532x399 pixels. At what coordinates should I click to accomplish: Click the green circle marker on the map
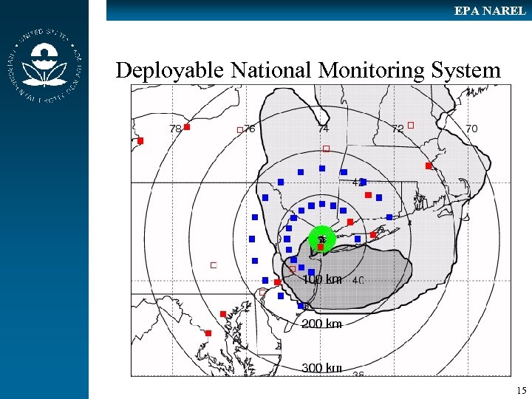click(x=321, y=239)
